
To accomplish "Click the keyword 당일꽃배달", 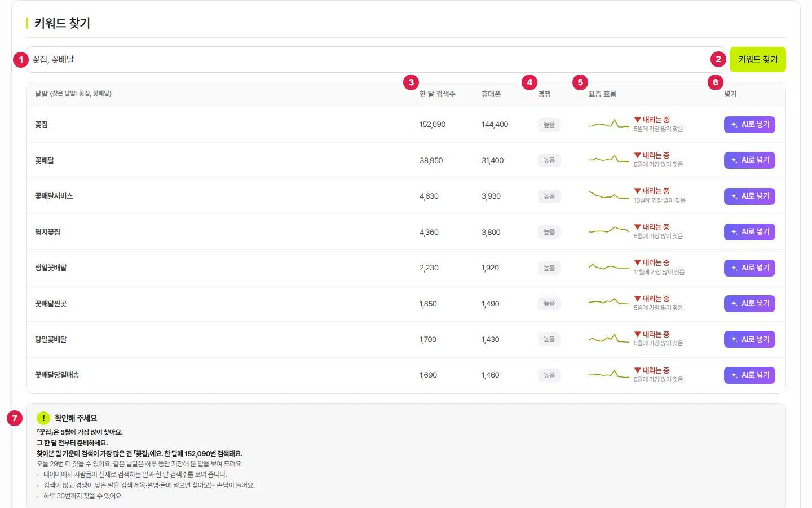I will [x=51, y=339].
